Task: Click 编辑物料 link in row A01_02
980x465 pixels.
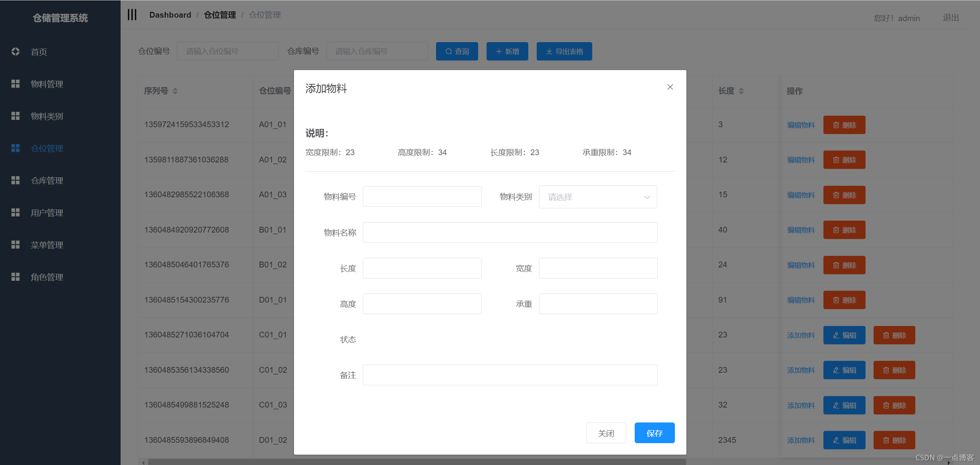Action: 801,160
